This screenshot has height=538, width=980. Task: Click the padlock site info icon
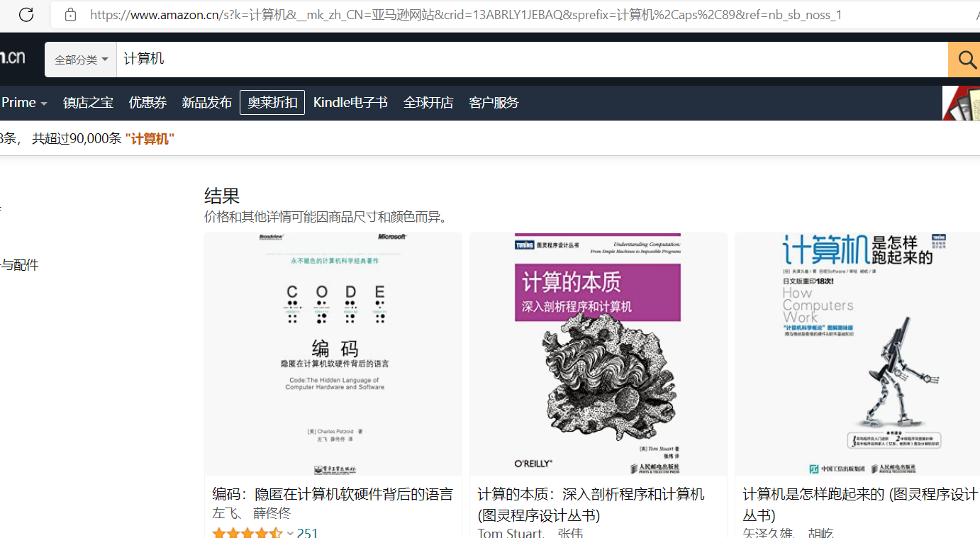70,14
